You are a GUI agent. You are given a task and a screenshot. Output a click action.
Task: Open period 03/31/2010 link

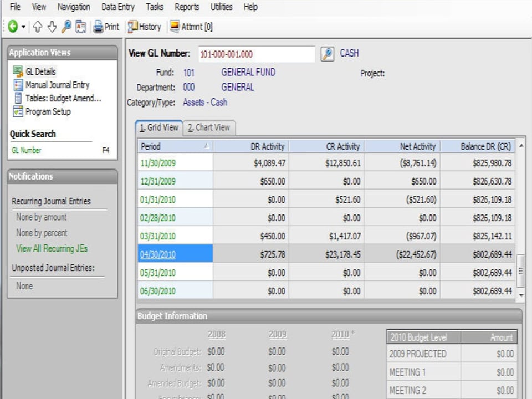[158, 236]
